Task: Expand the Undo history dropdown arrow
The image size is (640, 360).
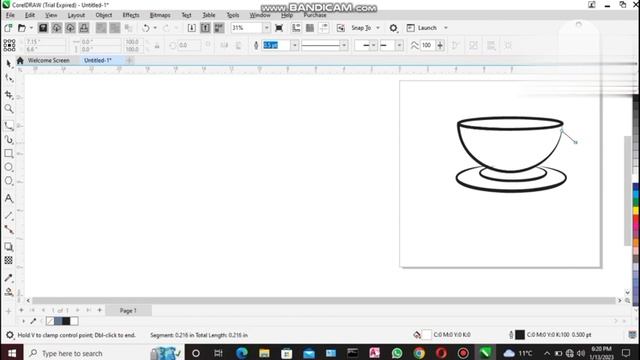Action: click(155, 28)
